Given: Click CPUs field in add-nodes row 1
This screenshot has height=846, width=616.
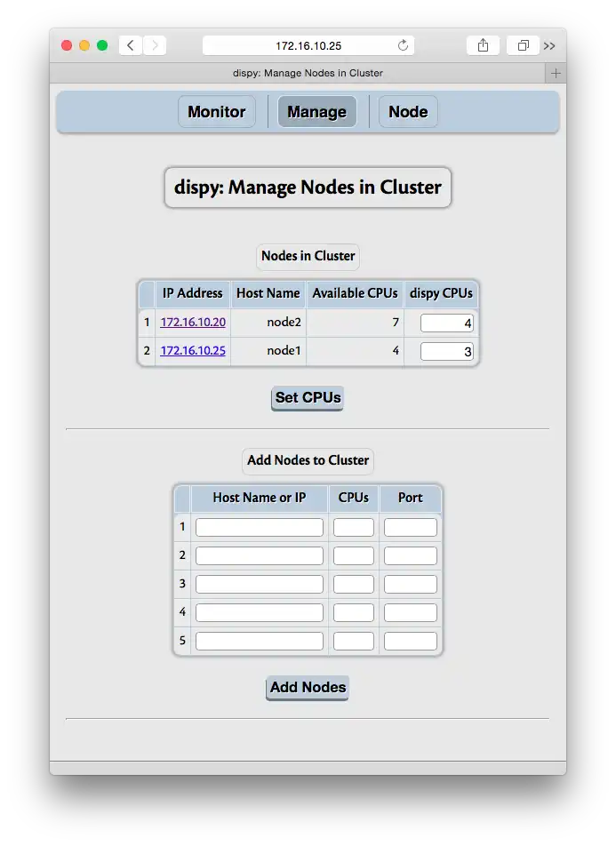Looking at the screenshot, I should coord(354,527).
